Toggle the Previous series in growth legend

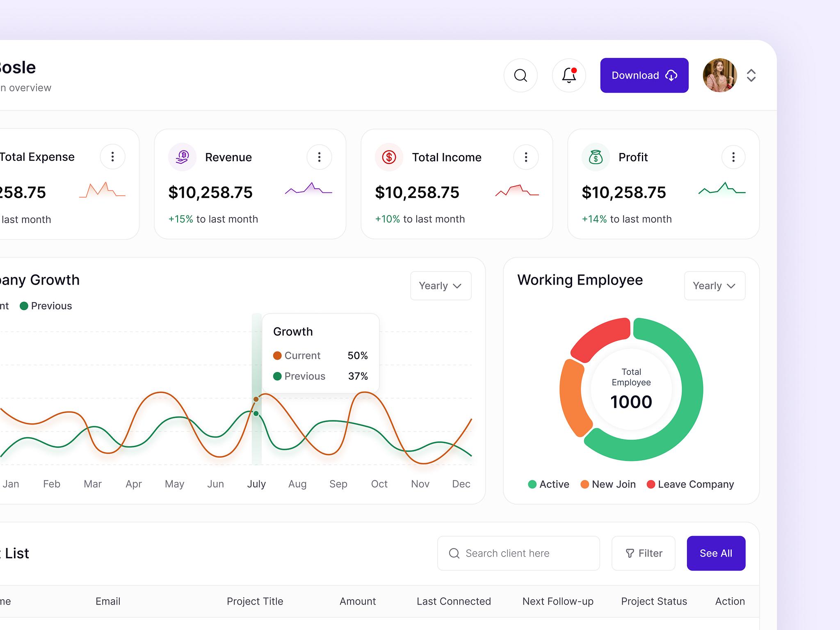[x=46, y=306]
